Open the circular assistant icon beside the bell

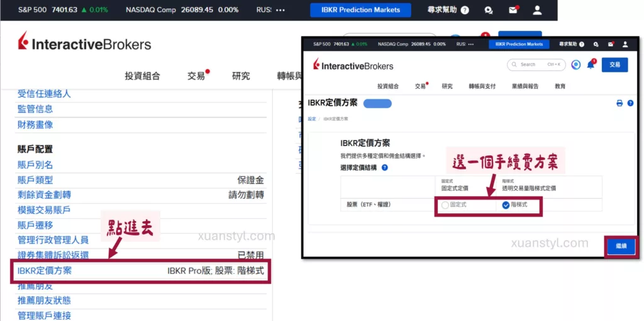tap(576, 65)
